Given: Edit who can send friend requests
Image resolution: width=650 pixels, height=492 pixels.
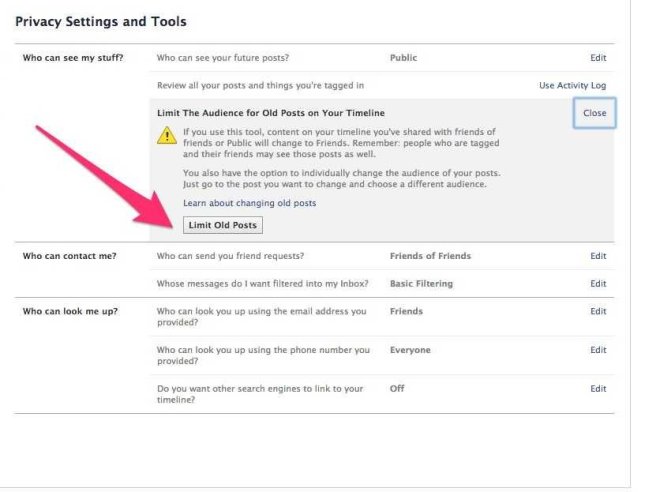Looking at the screenshot, I should point(598,256).
